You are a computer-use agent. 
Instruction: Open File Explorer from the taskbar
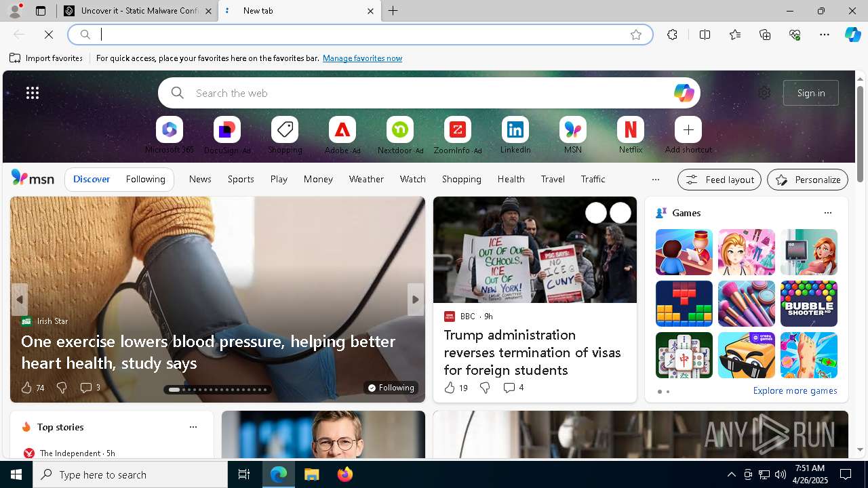(312, 474)
